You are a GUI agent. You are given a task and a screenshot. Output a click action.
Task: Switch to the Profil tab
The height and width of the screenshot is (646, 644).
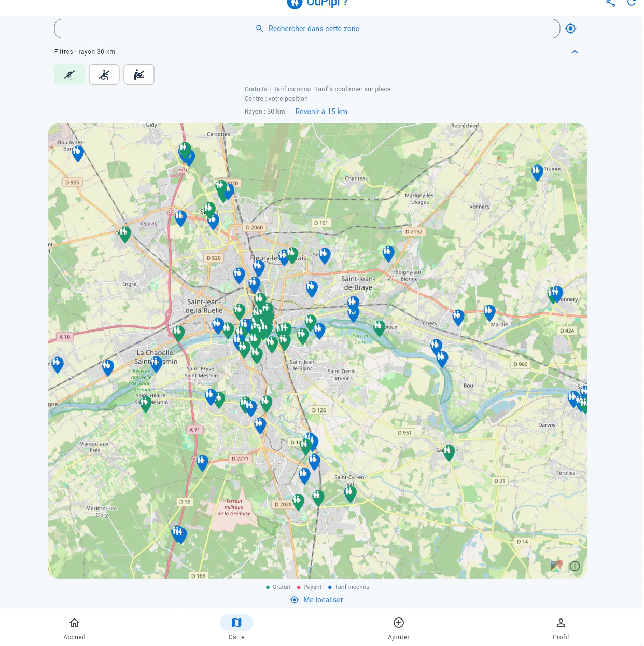561,628
